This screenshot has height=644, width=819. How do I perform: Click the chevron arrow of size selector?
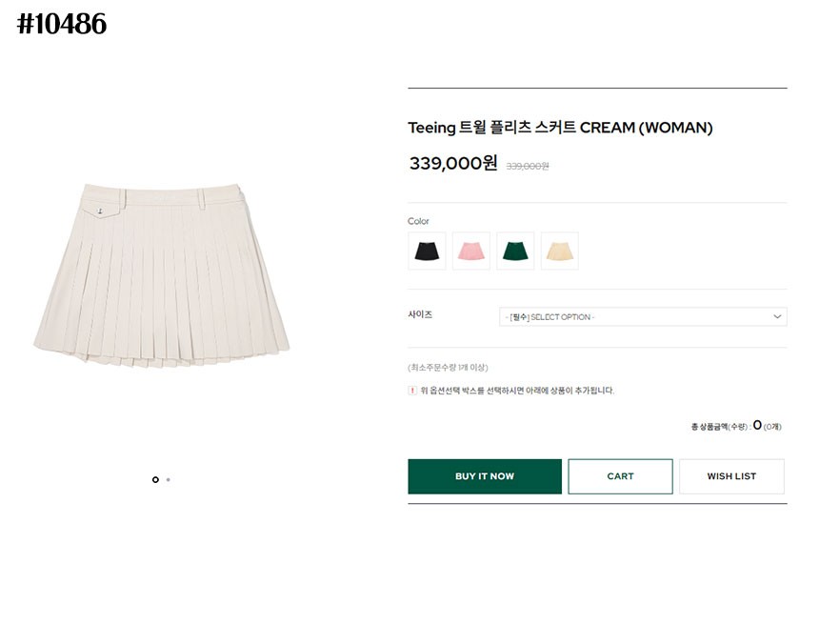777,316
